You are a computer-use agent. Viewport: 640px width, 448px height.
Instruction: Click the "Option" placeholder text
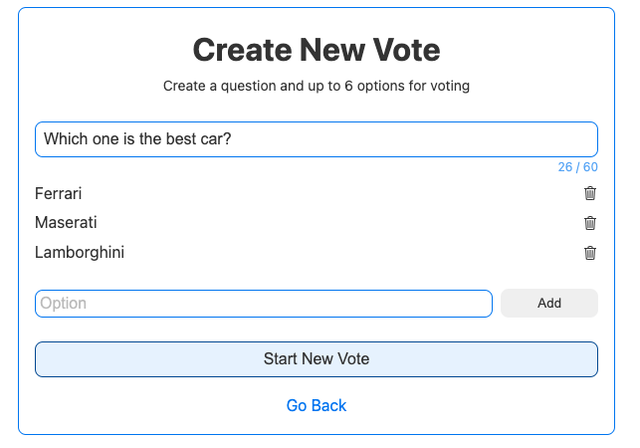pyautogui.click(x=64, y=303)
